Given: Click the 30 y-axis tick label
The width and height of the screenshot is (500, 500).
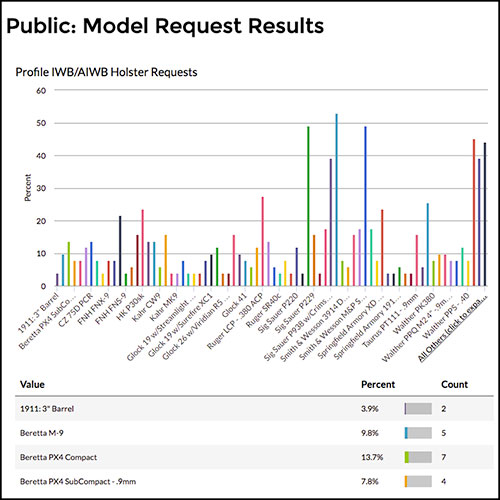Looking at the screenshot, I should (x=41, y=189).
